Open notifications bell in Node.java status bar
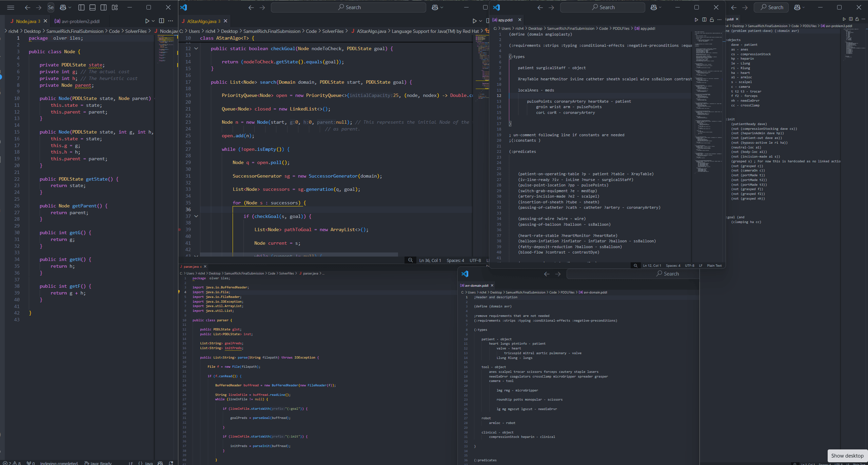 [171, 463]
